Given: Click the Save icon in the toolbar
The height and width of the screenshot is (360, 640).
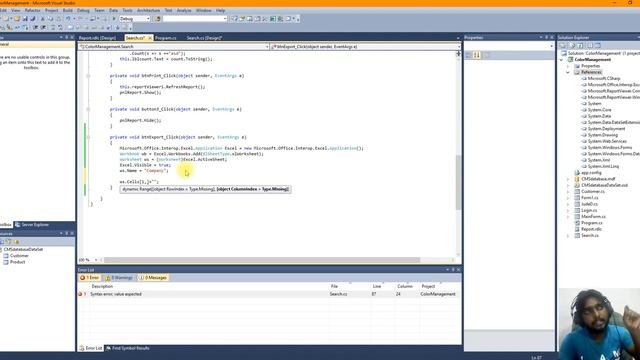Looking at the screenshot, I should click(25, 19).
